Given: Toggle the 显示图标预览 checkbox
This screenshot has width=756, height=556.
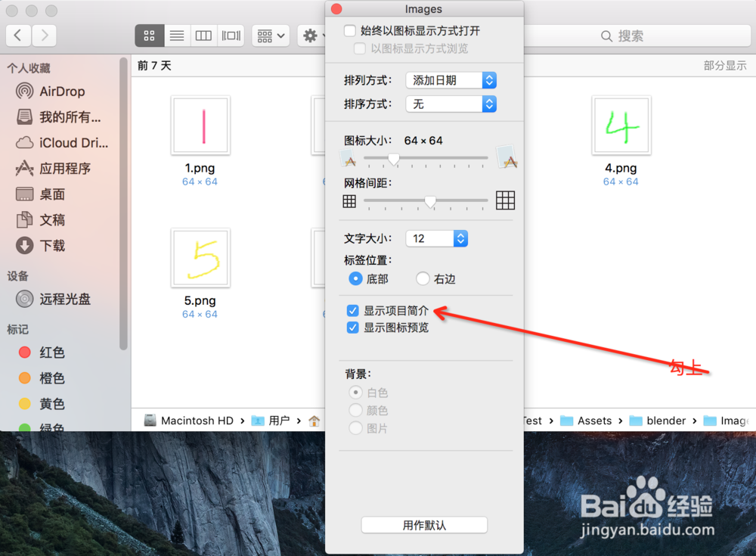Looking at the screenshot, I should pyautogui.click(x=352, y=328).
